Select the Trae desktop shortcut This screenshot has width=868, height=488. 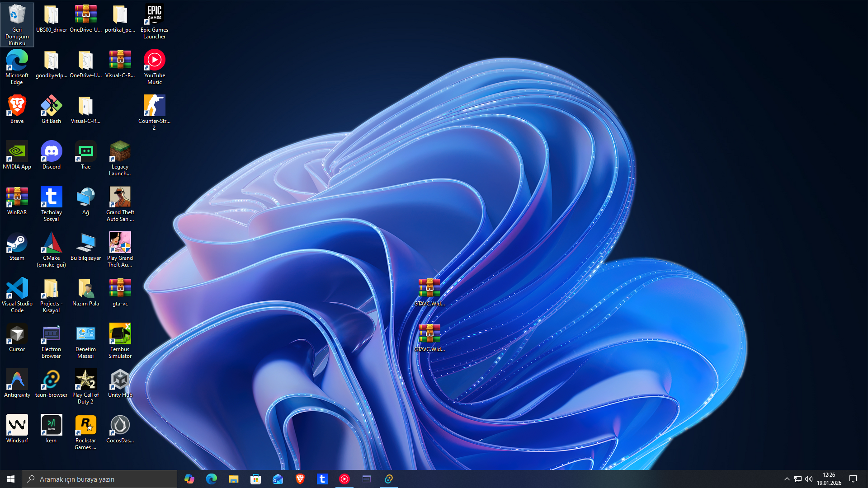[x=85, y=155]
